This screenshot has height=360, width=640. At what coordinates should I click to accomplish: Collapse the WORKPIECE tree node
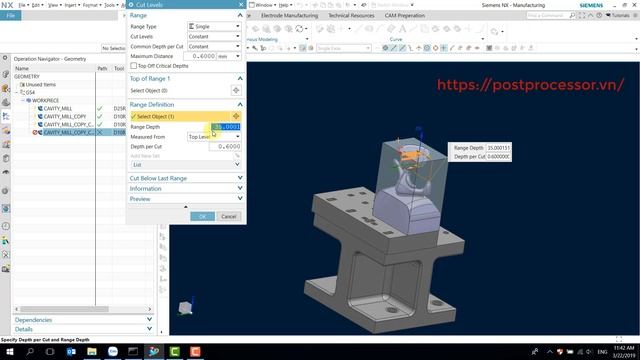coord(23,100)
